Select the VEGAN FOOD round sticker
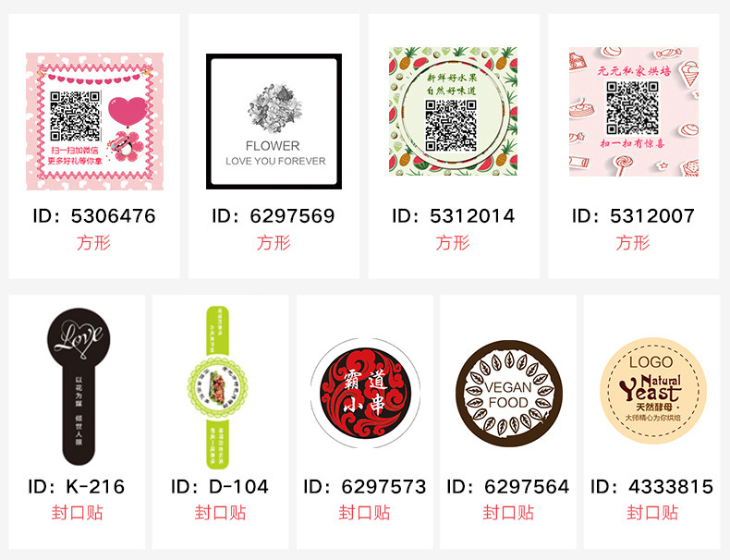Screen dimensions: 730x560 509,394
